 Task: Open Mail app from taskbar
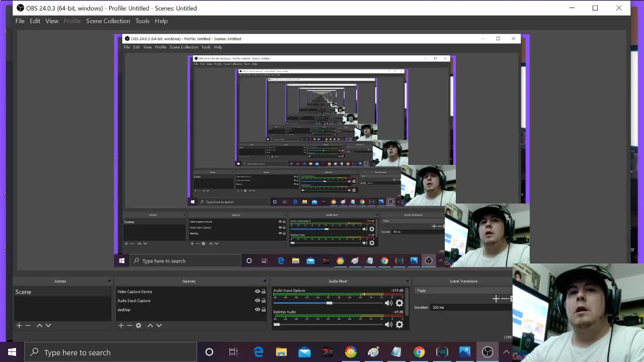tap(304, 352)
